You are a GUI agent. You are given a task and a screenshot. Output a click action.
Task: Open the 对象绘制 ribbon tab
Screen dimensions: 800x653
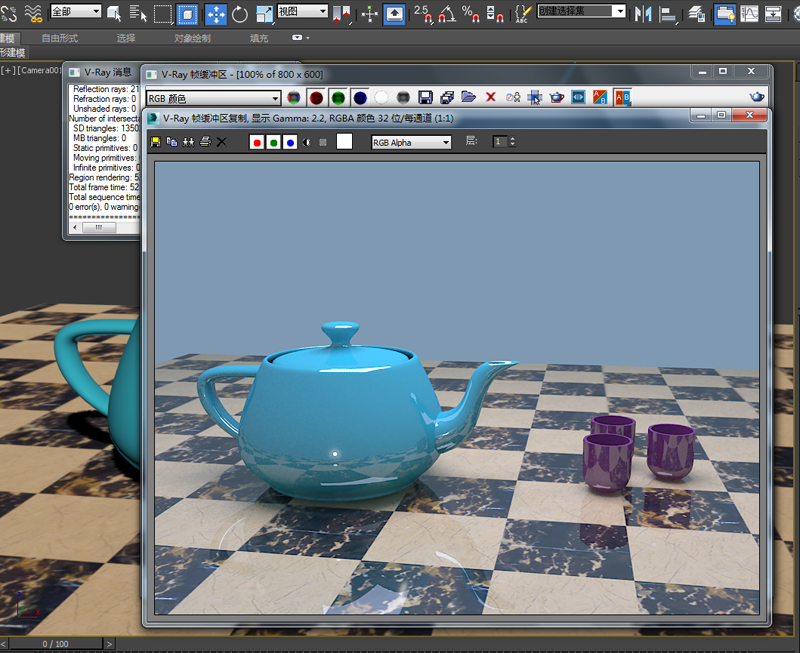coord(192,38)
